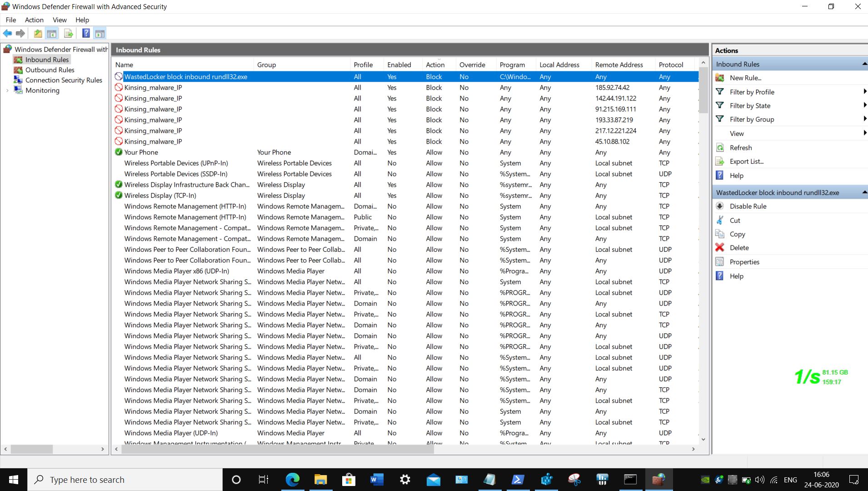Open the File menu
This screenshot has height=491, width=868.
pyautogui.click(x=10, y=20)
